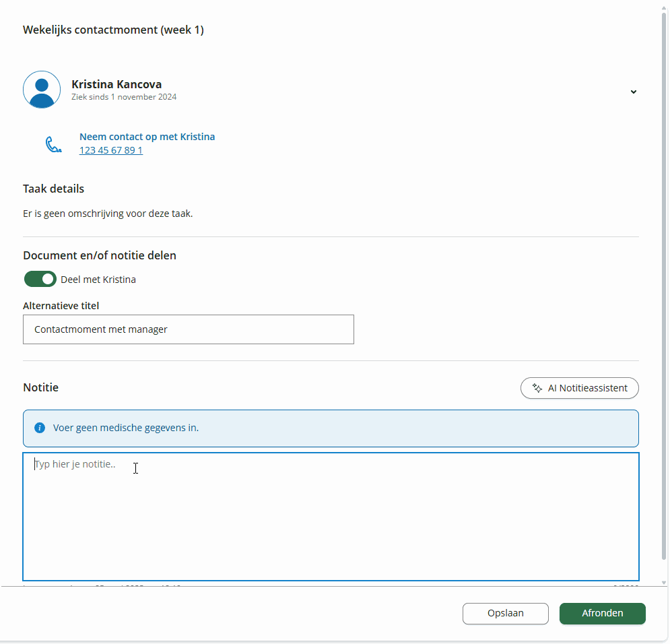Click the phone handset icon

(53, 144)
